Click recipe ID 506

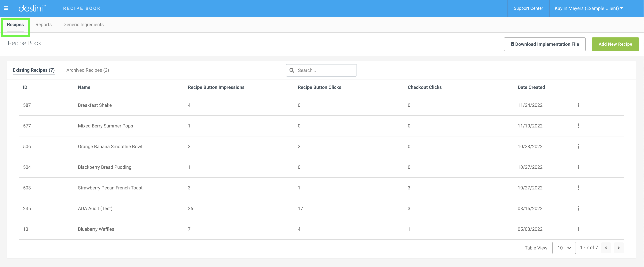coord(27,147)
